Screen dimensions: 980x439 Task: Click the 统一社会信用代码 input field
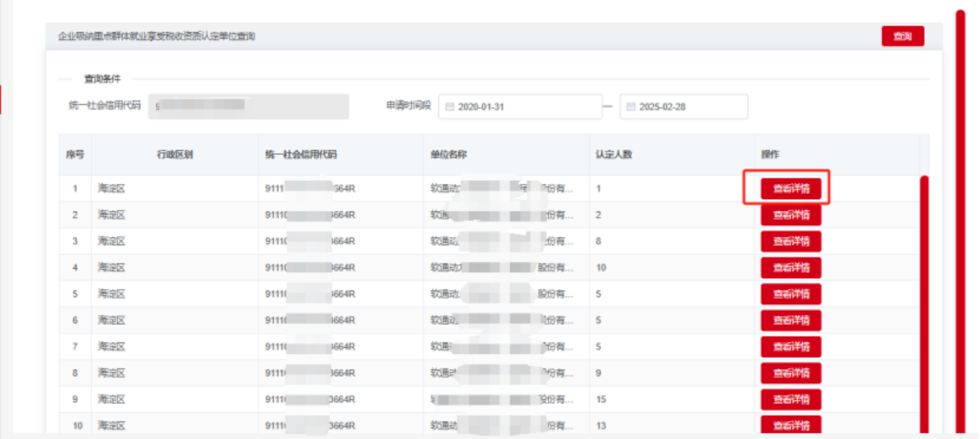click(248, 106)
